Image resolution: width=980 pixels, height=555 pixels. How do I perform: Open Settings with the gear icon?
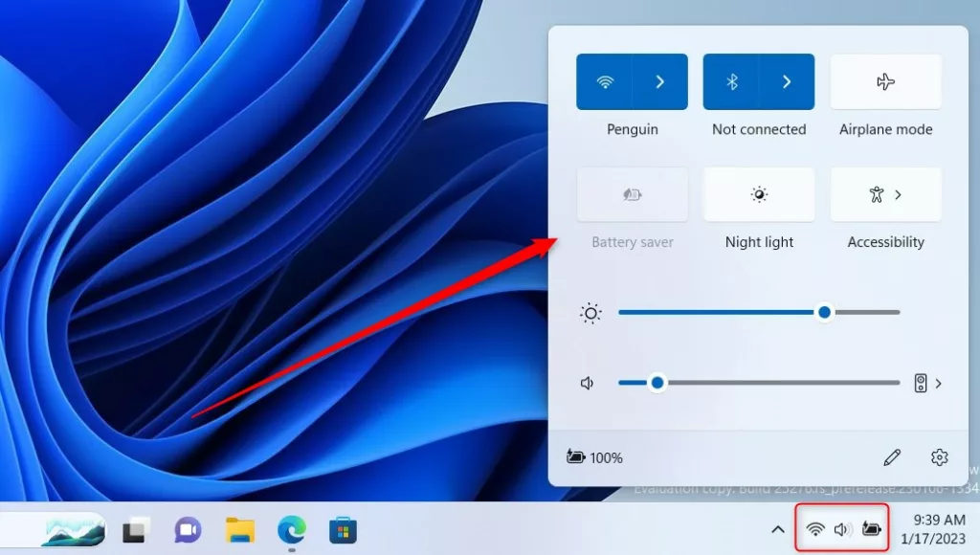(940, 457)
